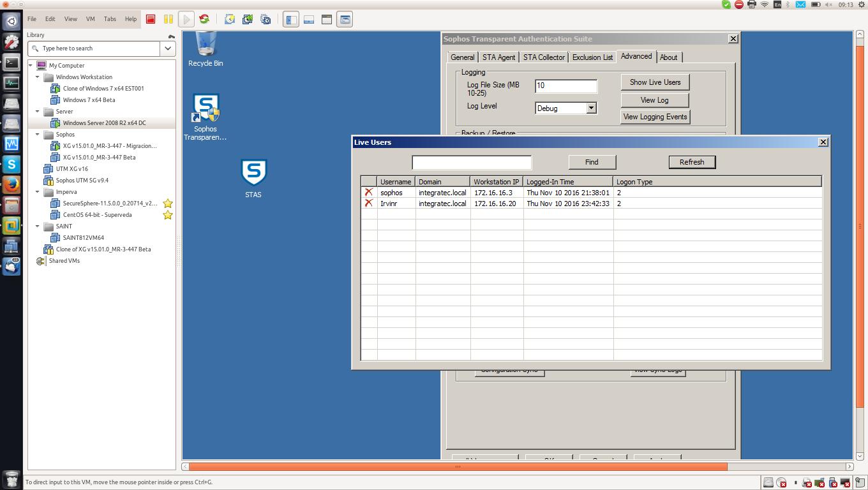Collapse the Windows Workstation folder
Image resolution: width=868 pixels, height=490 pixels.
(x=38, y=77)
